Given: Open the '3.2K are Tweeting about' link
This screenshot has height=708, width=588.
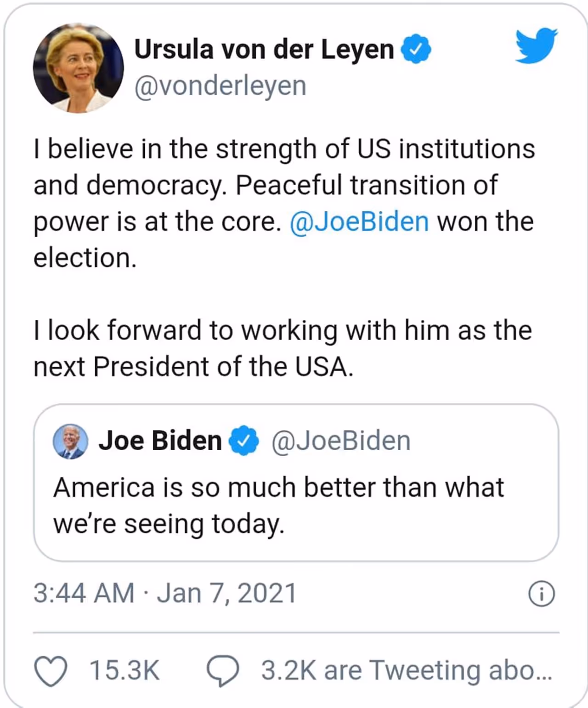Looking at the screenshot, I should (x=406, y=670).
